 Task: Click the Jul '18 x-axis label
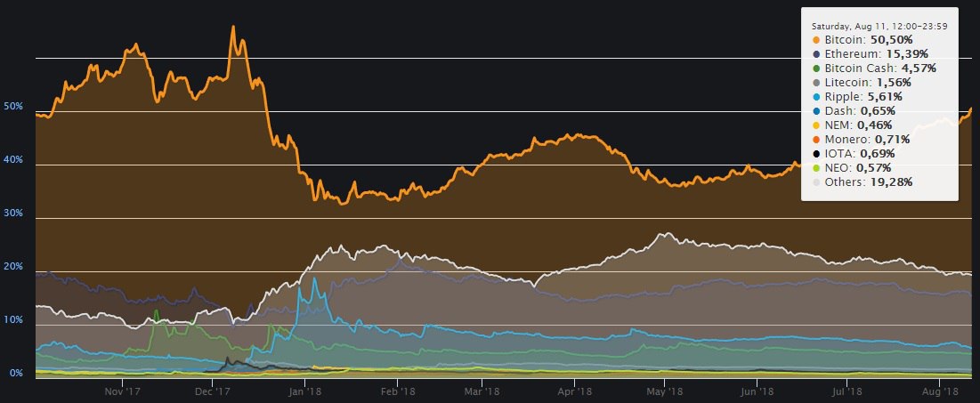846,391
